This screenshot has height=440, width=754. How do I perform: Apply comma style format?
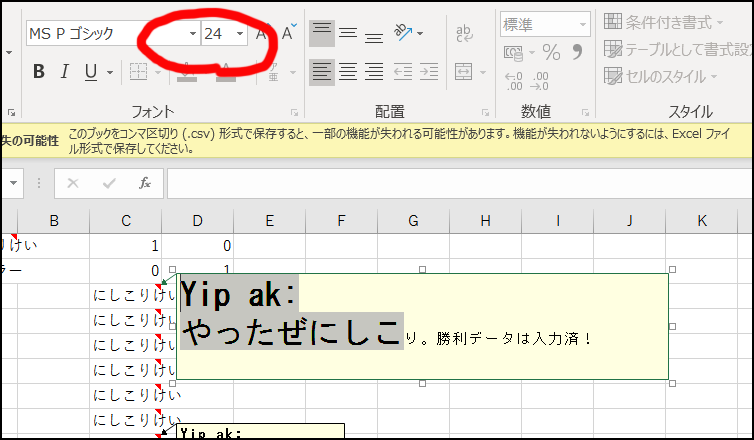point(577,52)
